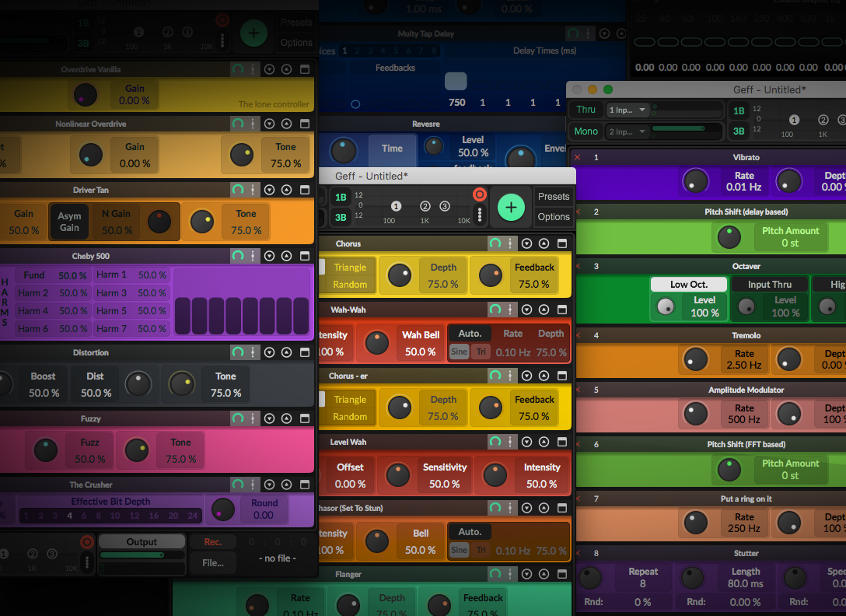
Task: Click the window icon on Overdrive Vanilla header
Action: [x=304, y=69]
